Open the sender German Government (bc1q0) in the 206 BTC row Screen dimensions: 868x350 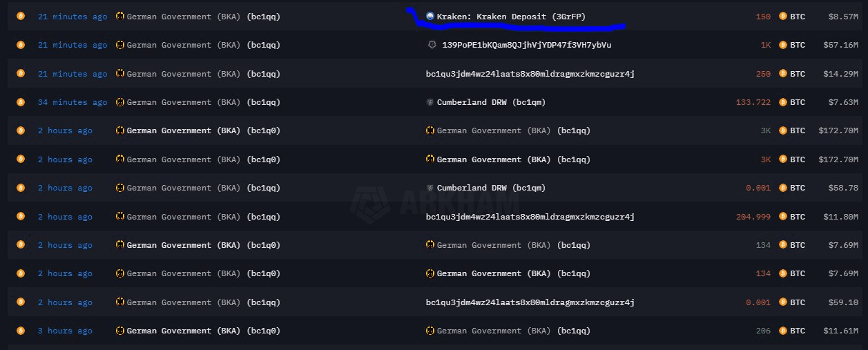pyautogui.click(x=204, y=331)
